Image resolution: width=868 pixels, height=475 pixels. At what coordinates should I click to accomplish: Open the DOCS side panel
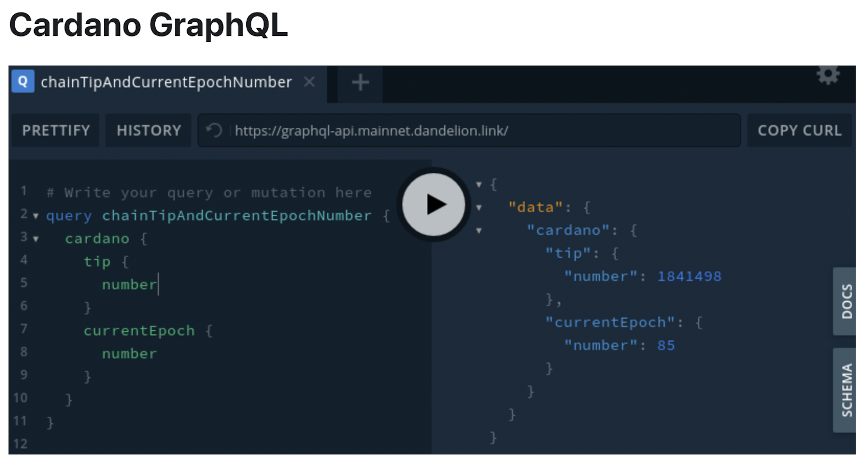click(845, 301)
